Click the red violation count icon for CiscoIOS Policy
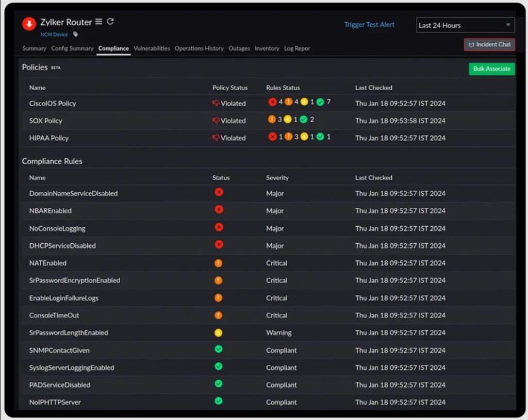The image size is (528, 420). pos(273,102)
